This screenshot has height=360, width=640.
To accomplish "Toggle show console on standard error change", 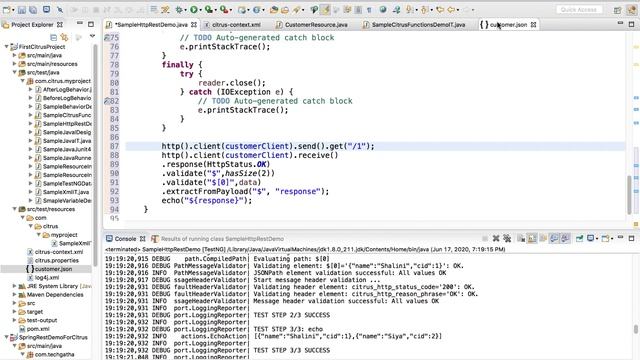I will tap(565, 238).
